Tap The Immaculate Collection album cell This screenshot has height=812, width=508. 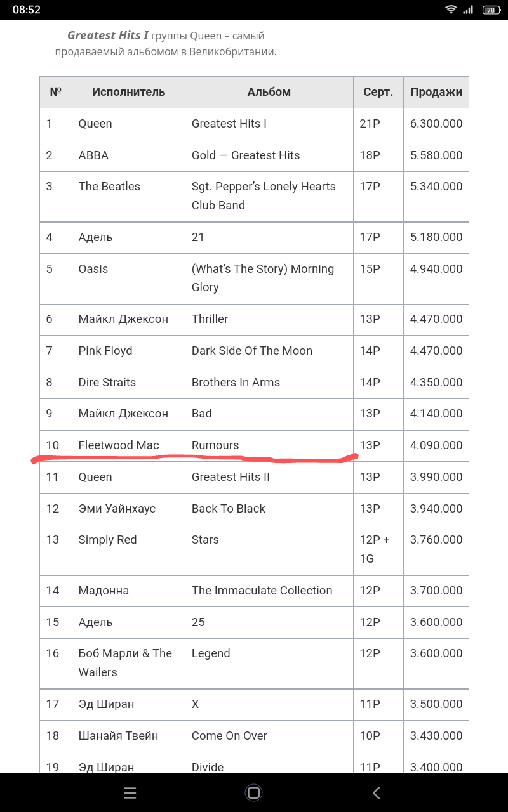[x=269, y=591]
